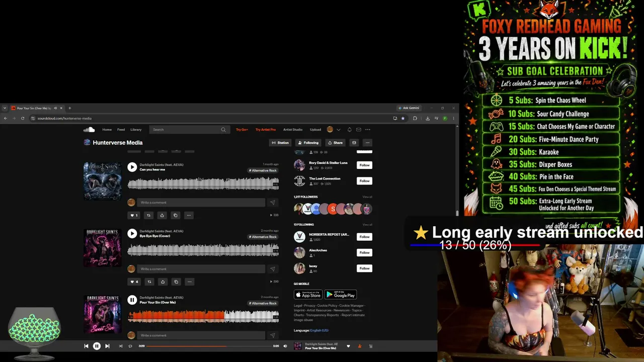Change language from English (US)
Image resolution: width=644 pixels, height=362 pixels.
pos(319,330)
